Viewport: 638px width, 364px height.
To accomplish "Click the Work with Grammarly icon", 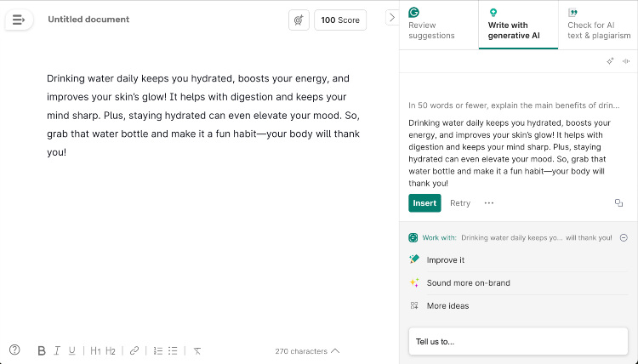I will [x=413, y=238].
